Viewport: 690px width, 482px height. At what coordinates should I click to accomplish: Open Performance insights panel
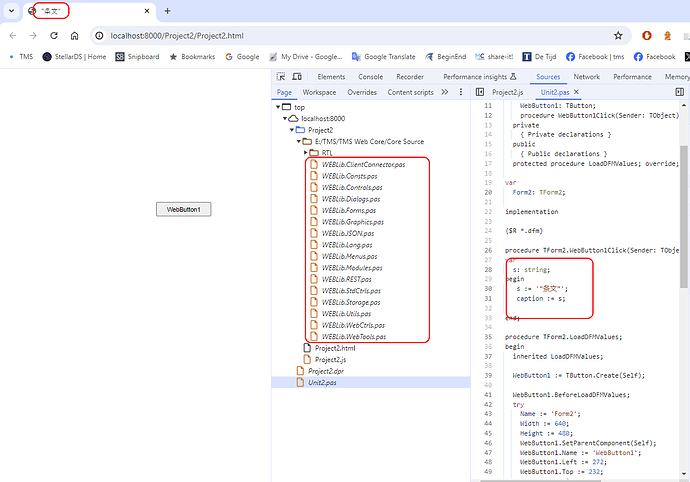point(479,77)
